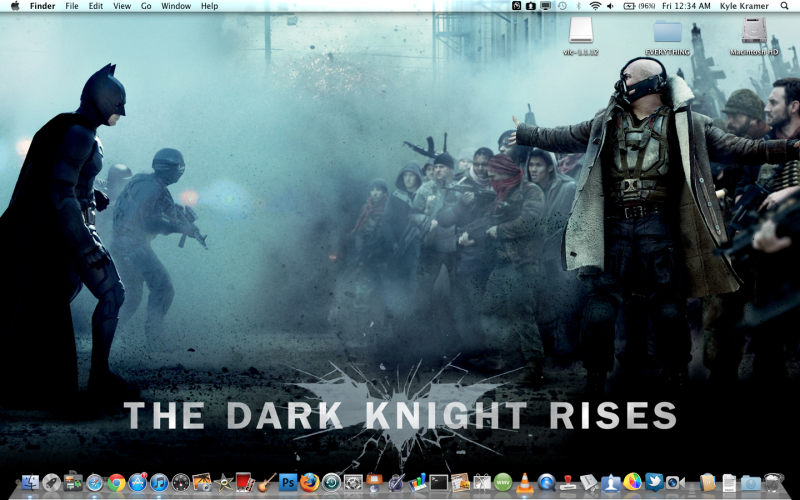Launch Keynote podium icon in Dock
This screenshot has width=800, height=500.
tap(374, 483)
